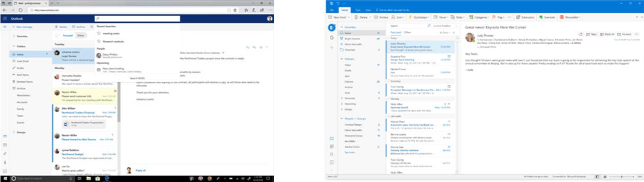Image resolution: width=644 pixels, height=182 pixels.
Task: Open the File tab in desktop Outlook
Action: (331, 9)
